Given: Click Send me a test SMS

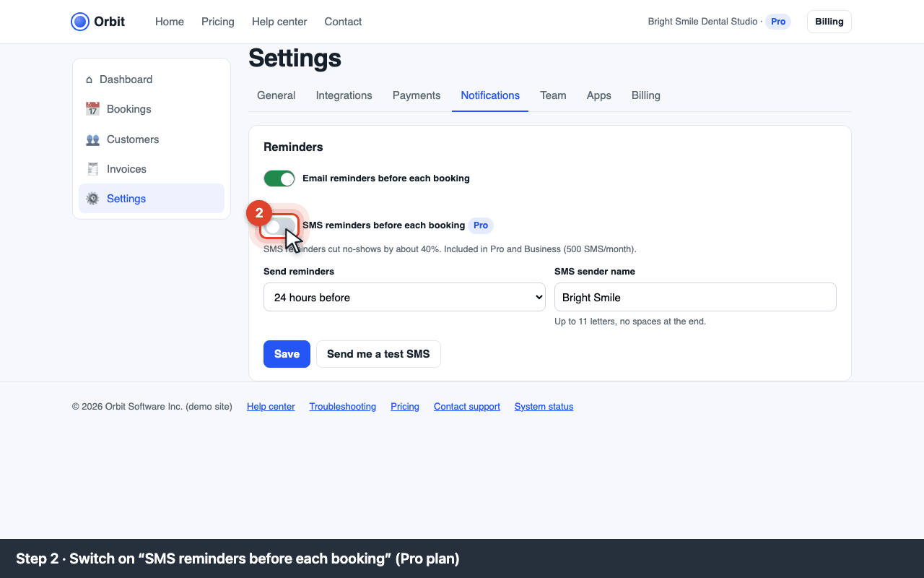Looking at the screenshot, I should click(x=378, y=354).
